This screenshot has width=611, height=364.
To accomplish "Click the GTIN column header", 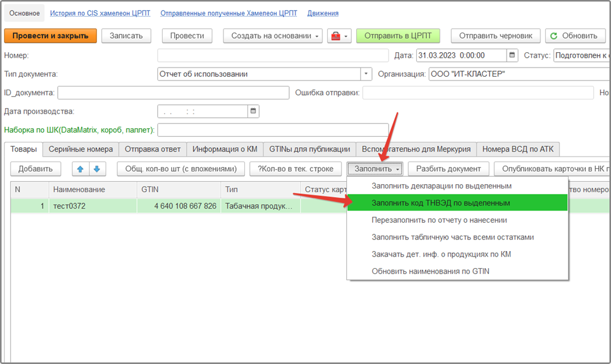I will 179,190.
